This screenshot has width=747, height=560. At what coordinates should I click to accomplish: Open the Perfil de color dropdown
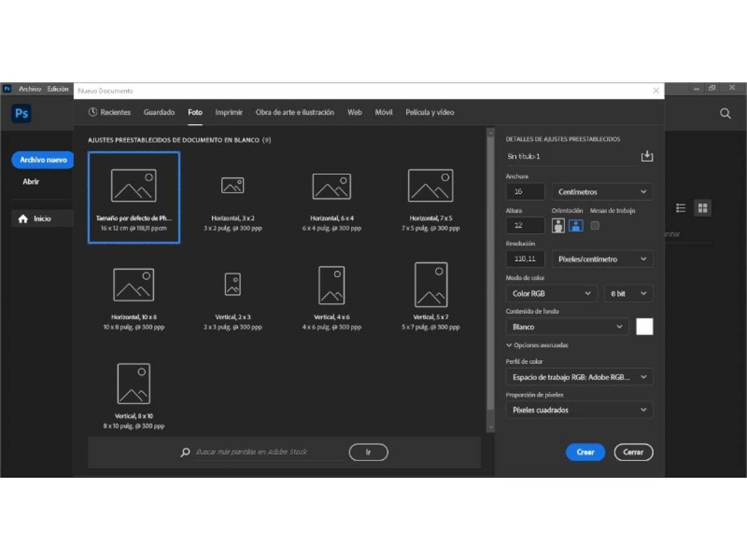click(580, 377)
